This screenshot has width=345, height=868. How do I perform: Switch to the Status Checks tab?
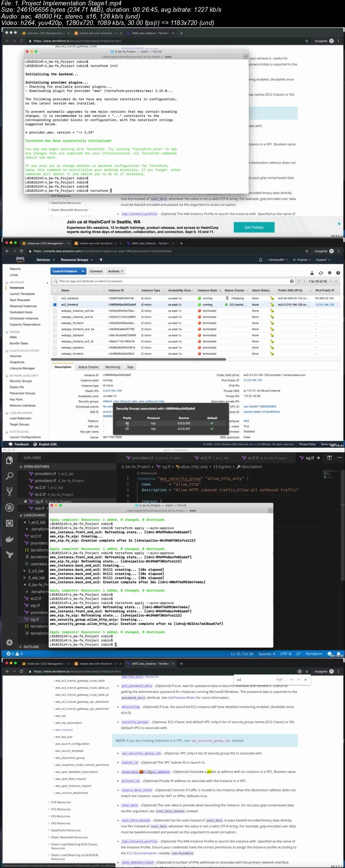pyautogui.click(x=88, y=367)
